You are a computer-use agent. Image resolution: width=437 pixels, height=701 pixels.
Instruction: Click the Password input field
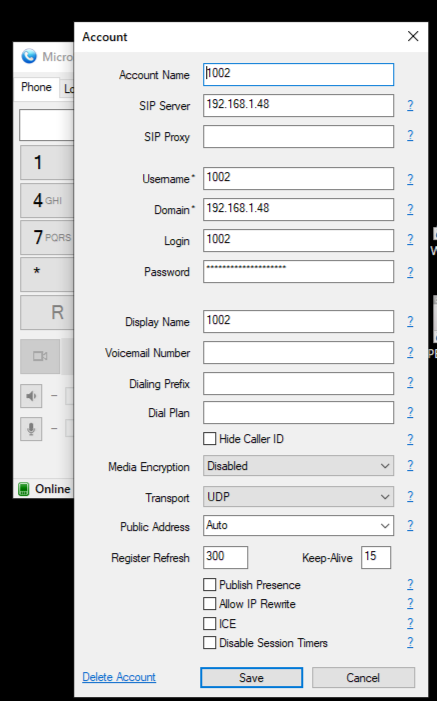[x=298, y=271]
